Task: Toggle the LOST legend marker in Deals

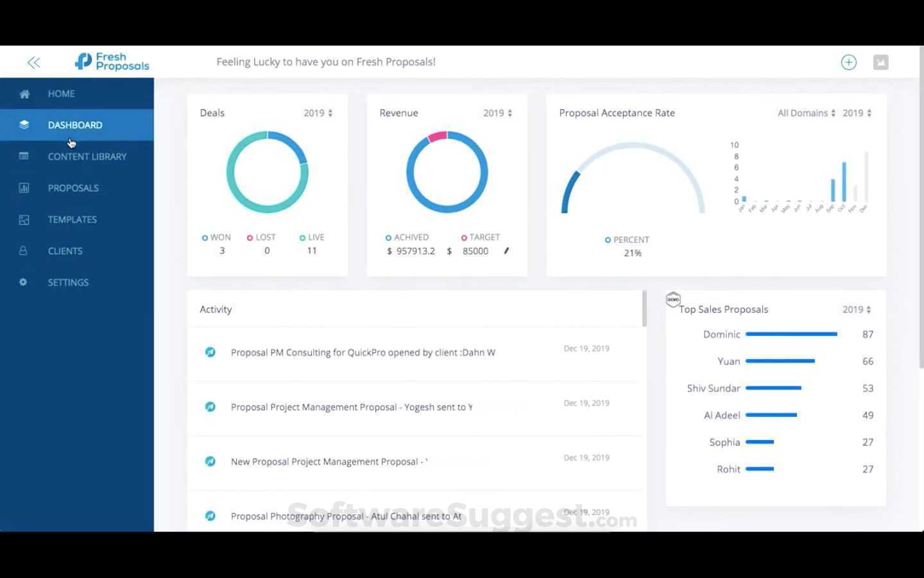Action: [250, 238]
